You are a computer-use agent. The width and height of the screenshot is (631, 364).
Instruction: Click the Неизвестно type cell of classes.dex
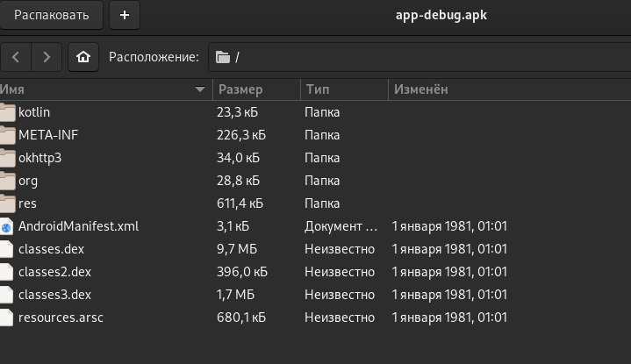coord(340,249)
